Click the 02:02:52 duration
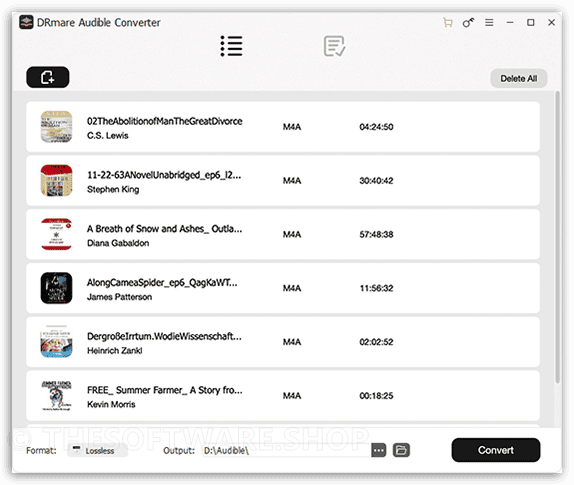 tap(376, 342)
